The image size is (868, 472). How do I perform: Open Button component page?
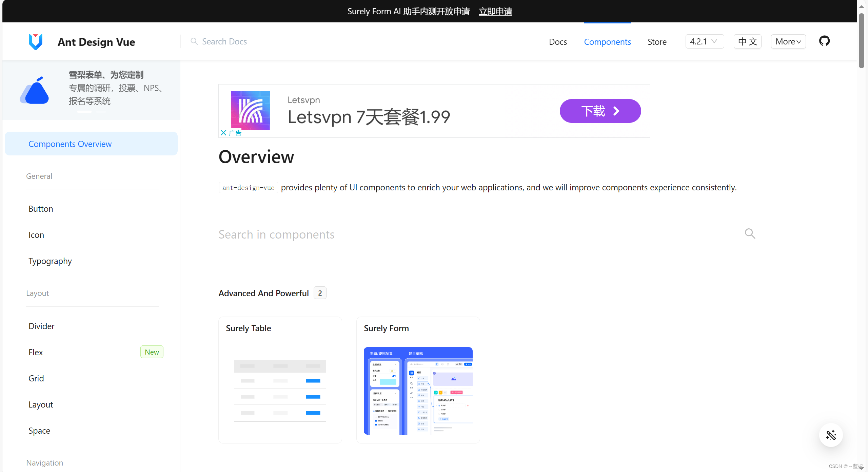pyautogui.click(x=41, y=209)
